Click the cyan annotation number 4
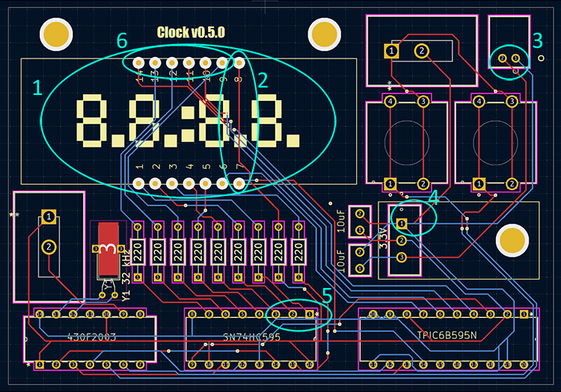This screenshot has height=392, width=561. pos(434,197)
